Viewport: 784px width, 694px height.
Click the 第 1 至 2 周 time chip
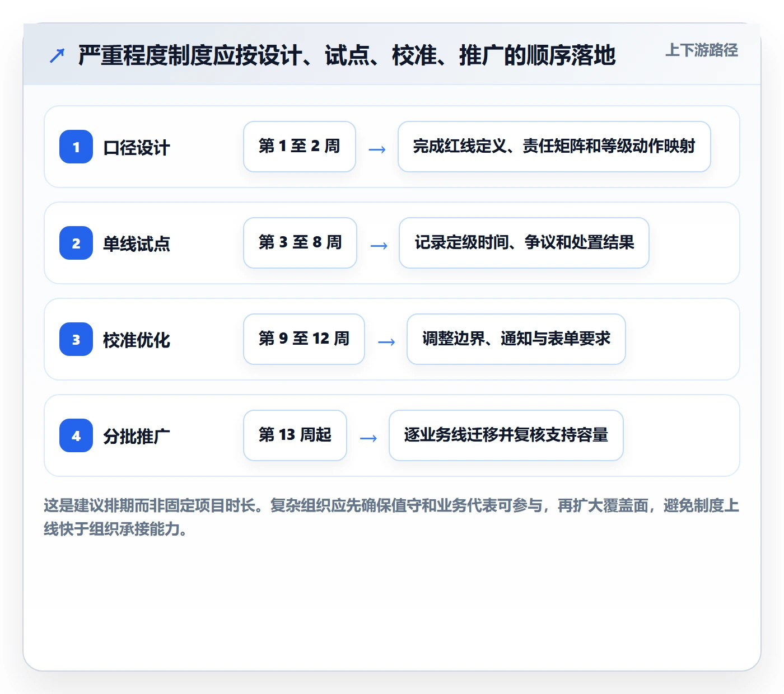click(x=300, y=147)
